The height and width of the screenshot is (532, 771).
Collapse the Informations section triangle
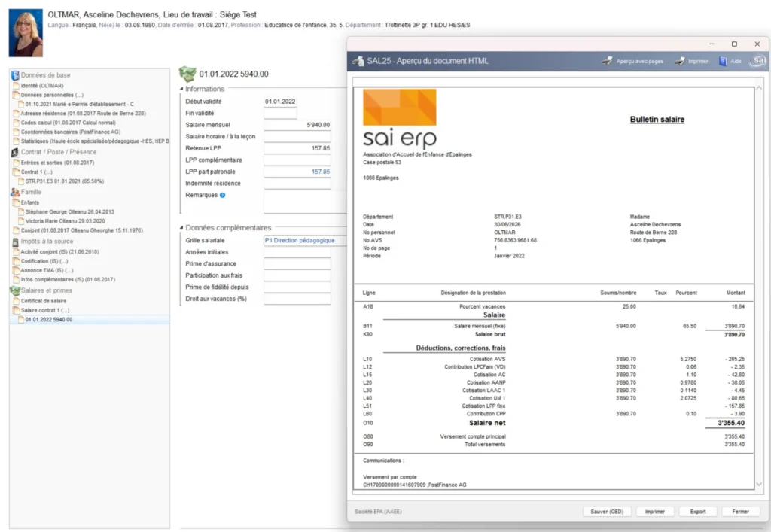click(181, 89)
